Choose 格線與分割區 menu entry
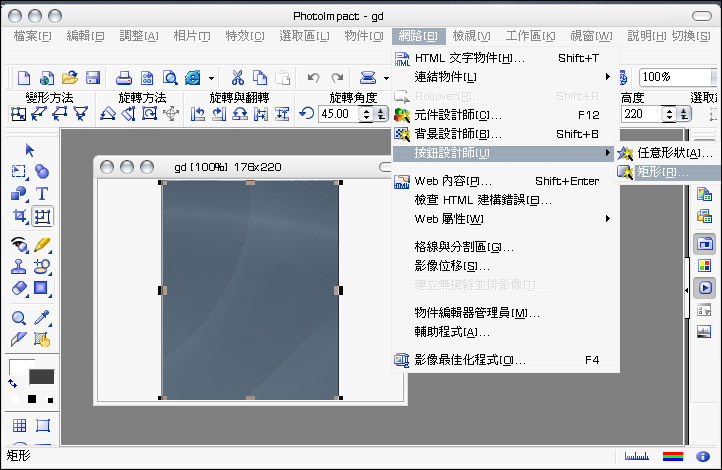This screenshot has width=722, height=470. coord(505,247)
